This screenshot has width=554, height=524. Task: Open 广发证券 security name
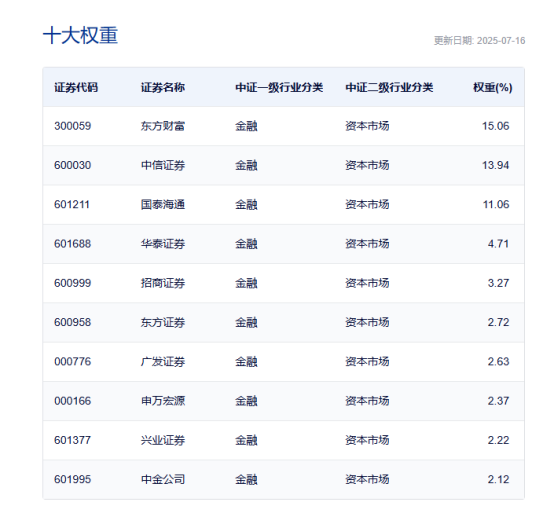pos(163,361)
